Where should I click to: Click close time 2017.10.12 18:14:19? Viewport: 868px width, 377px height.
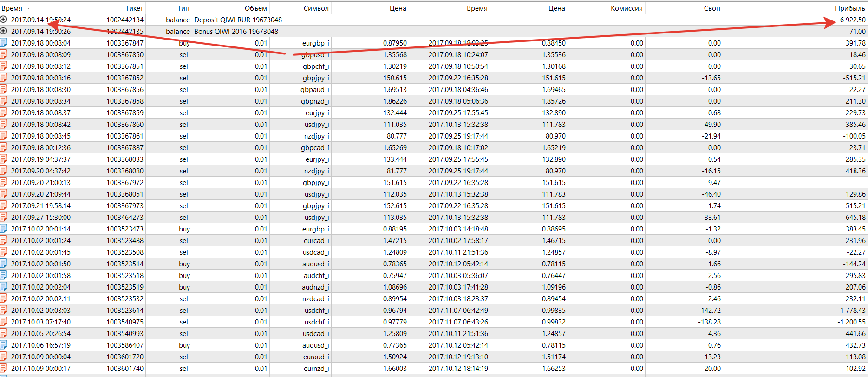pos(458,368)
